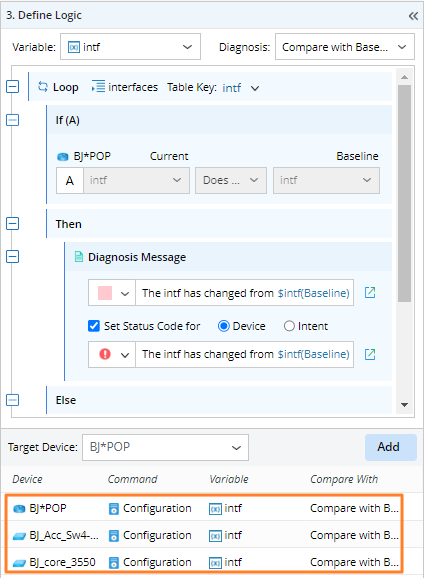The image size is (424, 578).
Task: Collapse the Loop block with minus box
Action: click(13, 87)
